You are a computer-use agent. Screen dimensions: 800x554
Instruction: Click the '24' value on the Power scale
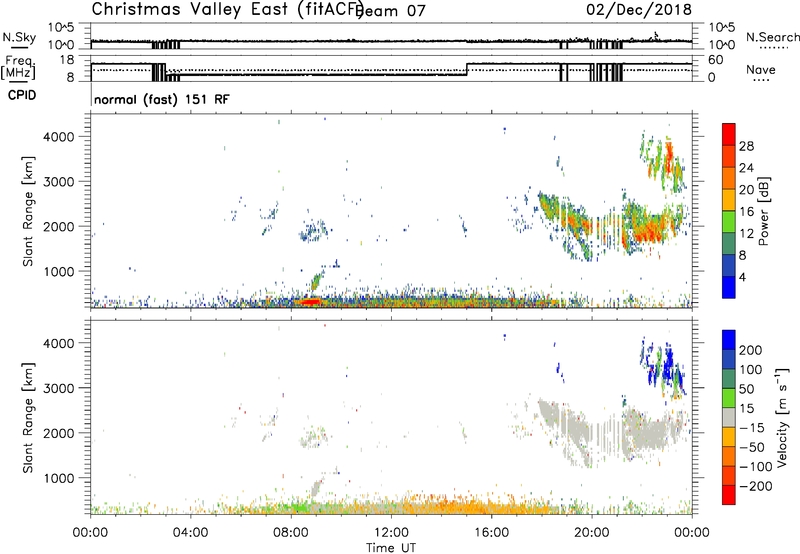point(746,168)
